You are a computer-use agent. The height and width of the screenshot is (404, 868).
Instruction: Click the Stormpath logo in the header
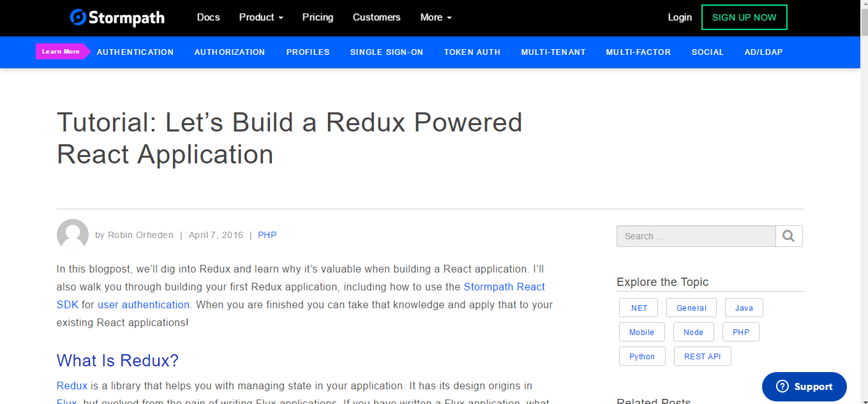pyautogui.click(x=117, y=17)
